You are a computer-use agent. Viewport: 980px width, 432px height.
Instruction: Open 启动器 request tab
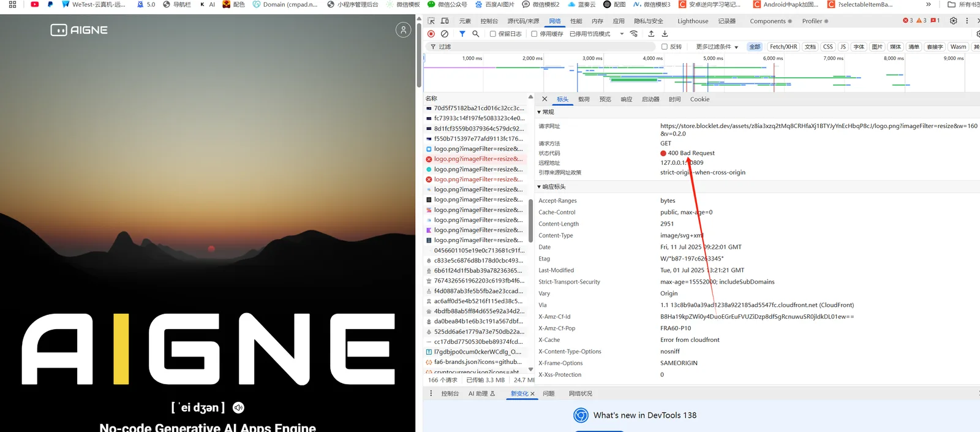pos(650,99)
